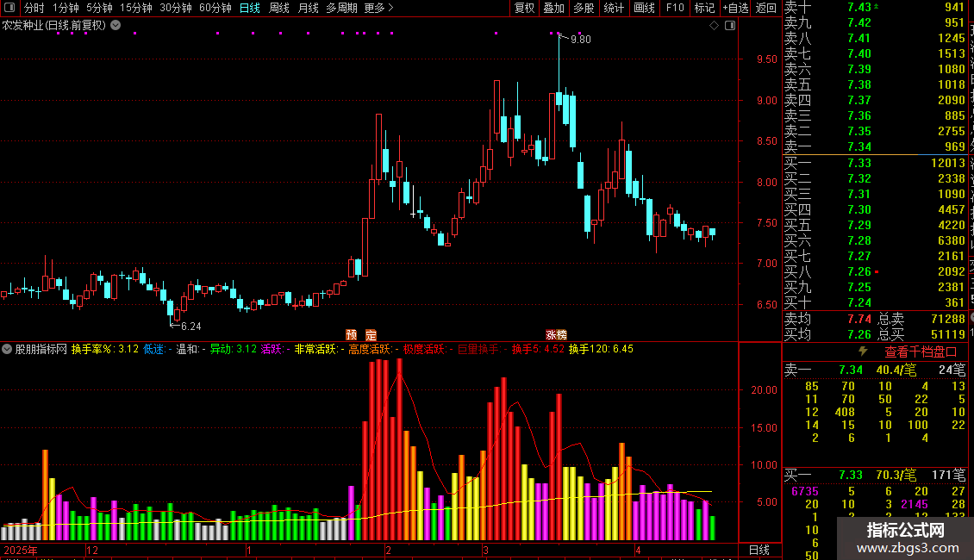Click the 70.3/笔 value in 买一 queue
This screenshot has width=974, height=560.
(896, 475)
